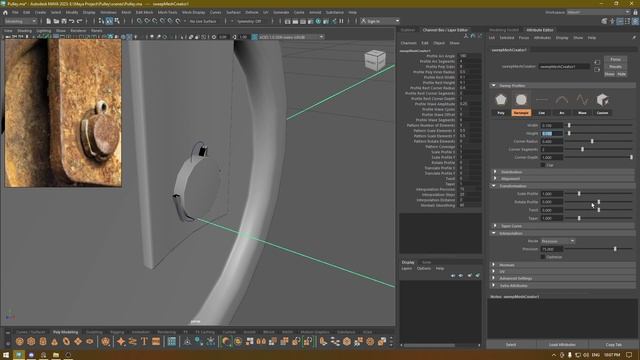Click the sweep mesh shelf icon
The image size is (640, 360).
[133, 341]
